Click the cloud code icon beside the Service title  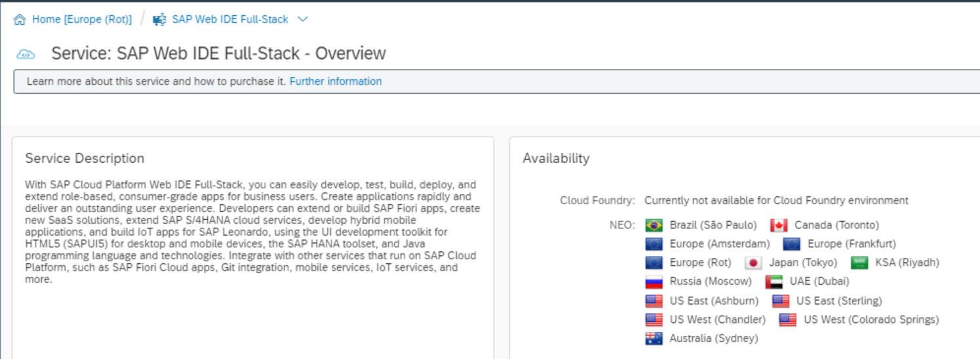(x=26, y=54)
